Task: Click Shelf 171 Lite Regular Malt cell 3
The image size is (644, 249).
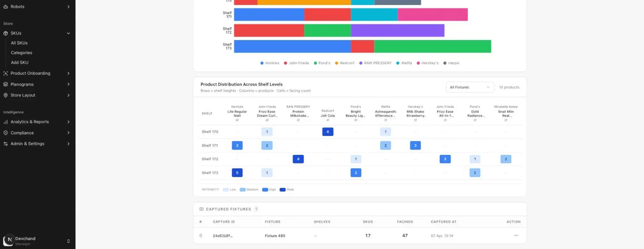Action: click(x=237, y=145)
